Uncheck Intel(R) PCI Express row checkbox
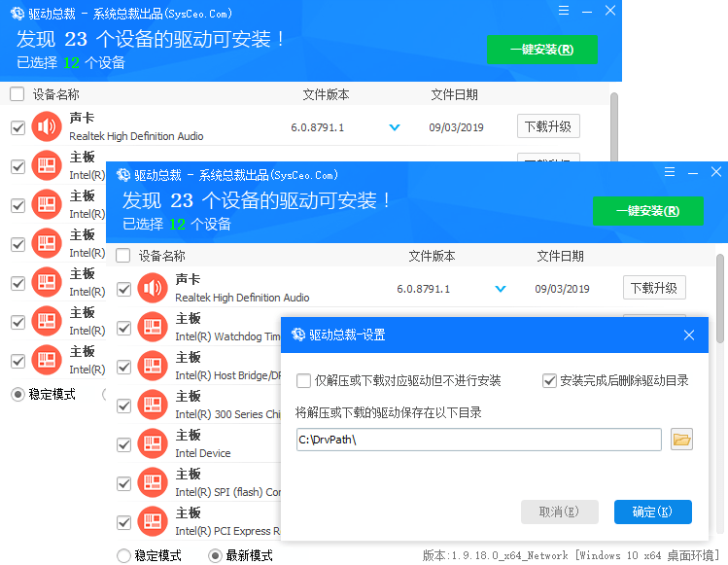The width and height of the screenshot is (728, 565). pyautogui.click(x=124, y=522)
